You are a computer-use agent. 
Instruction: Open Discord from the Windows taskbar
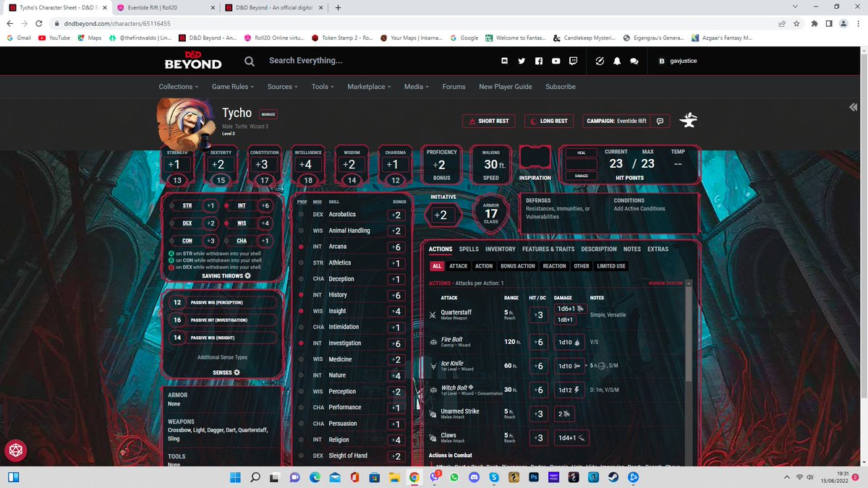475,477
